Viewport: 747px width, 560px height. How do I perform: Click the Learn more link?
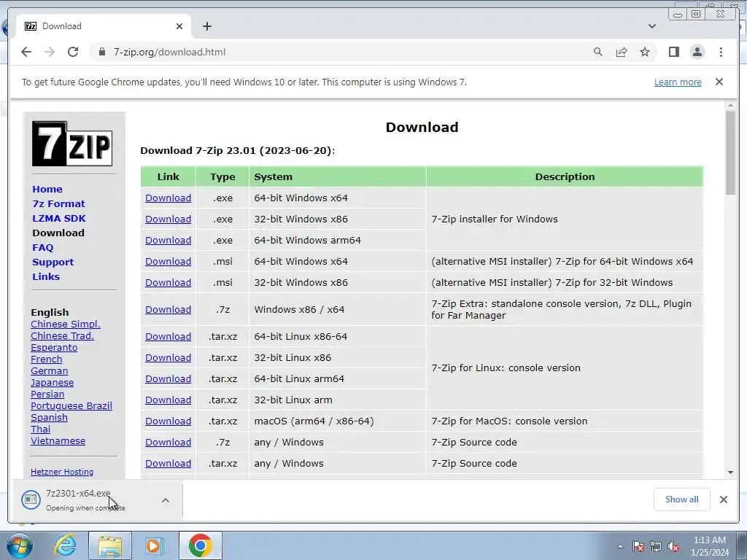pyautogui.click(x=678, y=82)
